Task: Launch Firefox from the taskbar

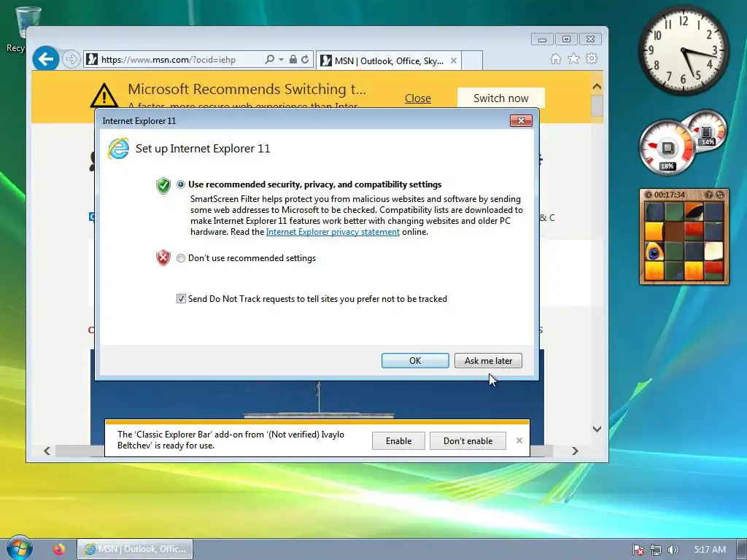Action: (59, 549)
